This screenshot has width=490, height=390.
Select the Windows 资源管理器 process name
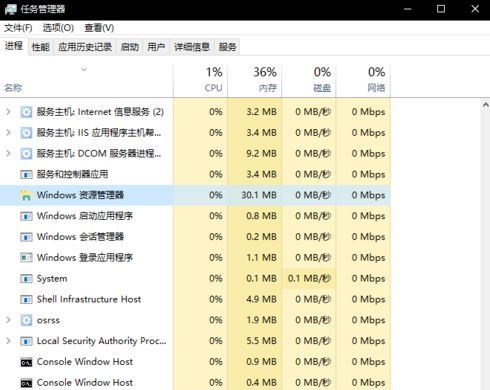pos(80,195)
